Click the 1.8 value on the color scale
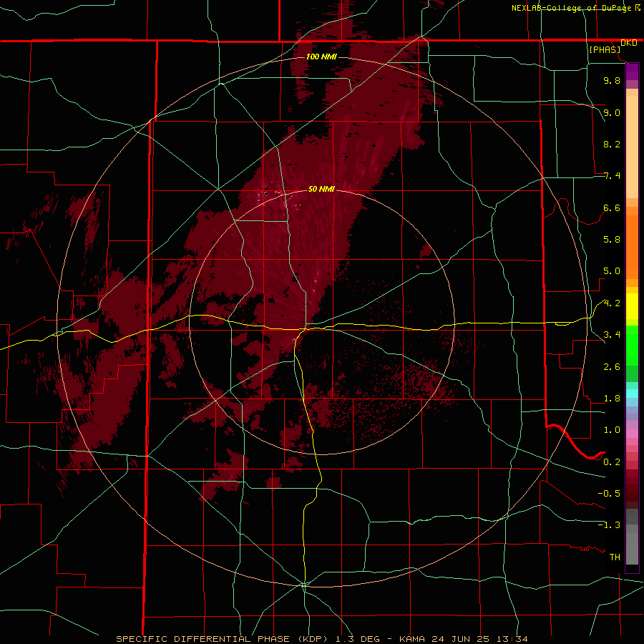 tap(612, 399)
